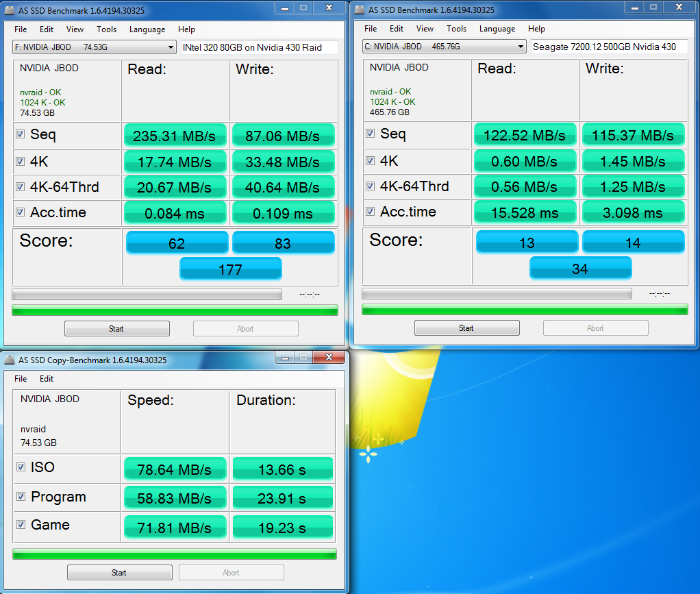The image size is (700, 594).
Task: Open the Language menu in the C: drive window
Action: (x=497, y=29)
